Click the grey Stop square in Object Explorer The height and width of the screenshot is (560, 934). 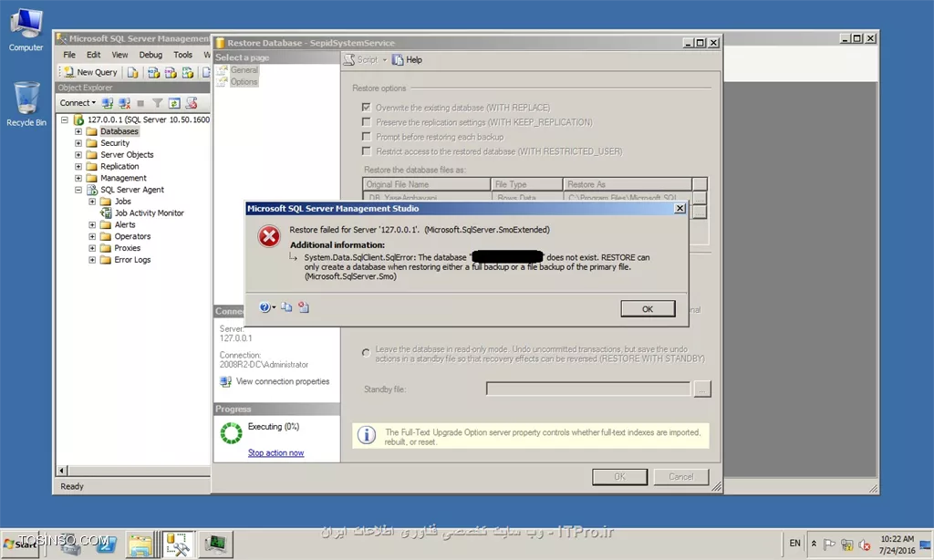click(x=140, y=104)
